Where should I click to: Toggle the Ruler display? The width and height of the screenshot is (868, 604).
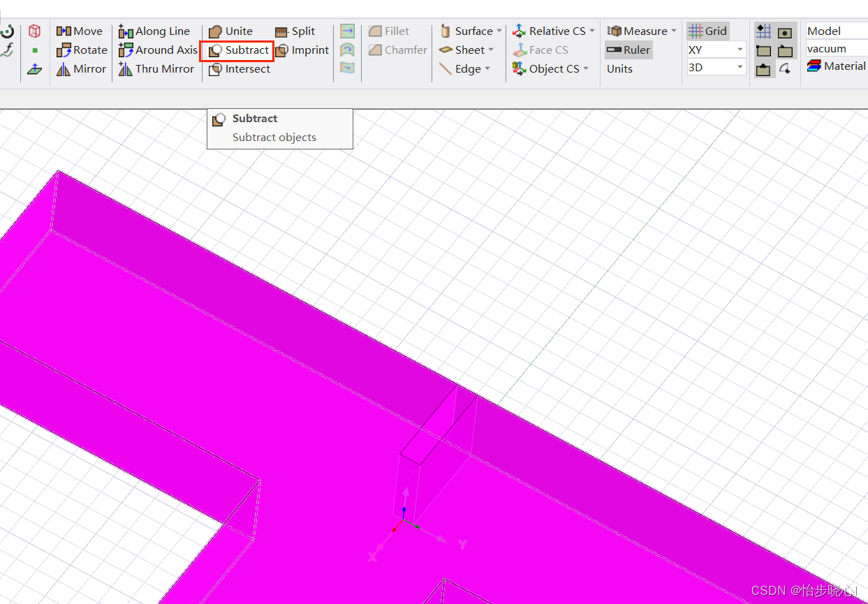click(x=629, y=50)
